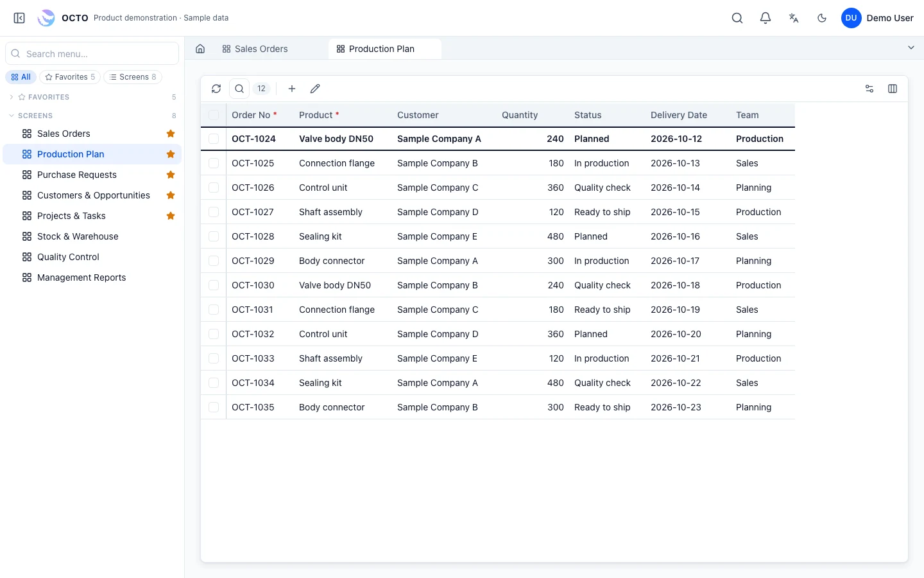The height and width of the screenshot is (578, 924).
Task: Filter menu by Favorites
Action: pos(70,77)
